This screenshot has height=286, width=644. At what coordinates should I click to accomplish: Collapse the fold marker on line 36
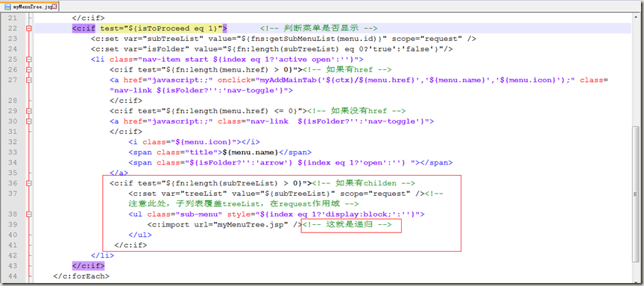tap(28, 183)
